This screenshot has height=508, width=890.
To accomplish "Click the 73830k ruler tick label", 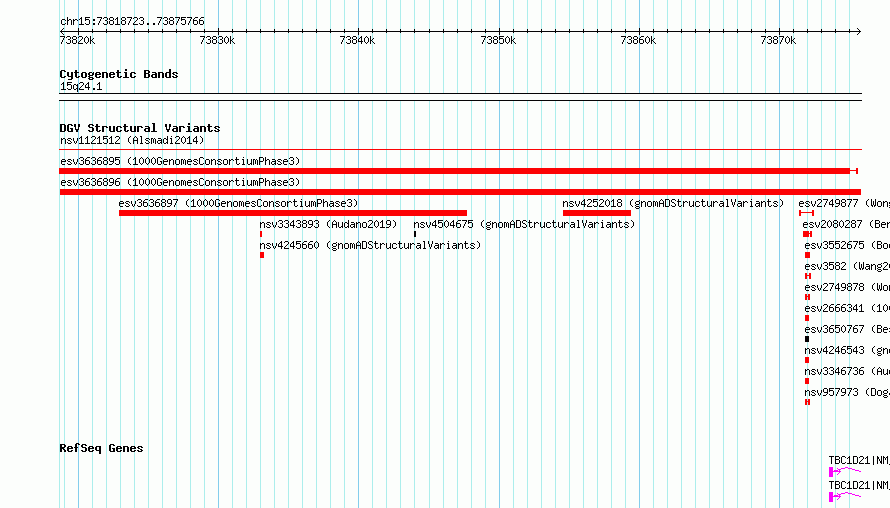I will 217,40.
